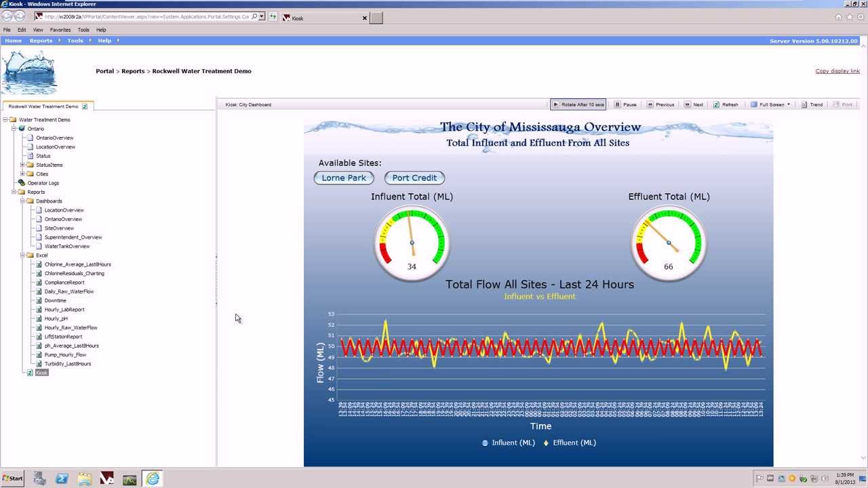Viewport: 868px width, 488px height.
Task: Collapse the Excel folder
Action: (22, 256)
